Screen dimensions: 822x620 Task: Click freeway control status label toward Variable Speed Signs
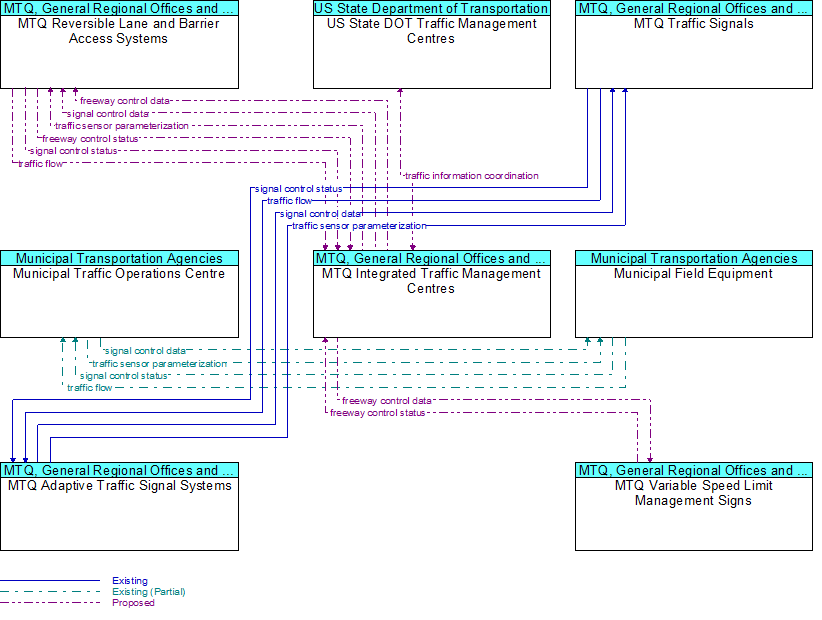click(377, 413)
